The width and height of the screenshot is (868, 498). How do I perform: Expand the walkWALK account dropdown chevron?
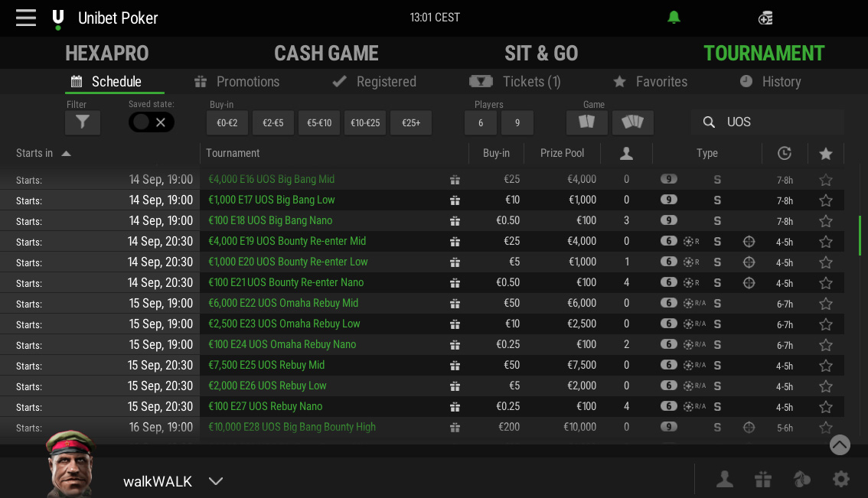click(x=215, y=481)
